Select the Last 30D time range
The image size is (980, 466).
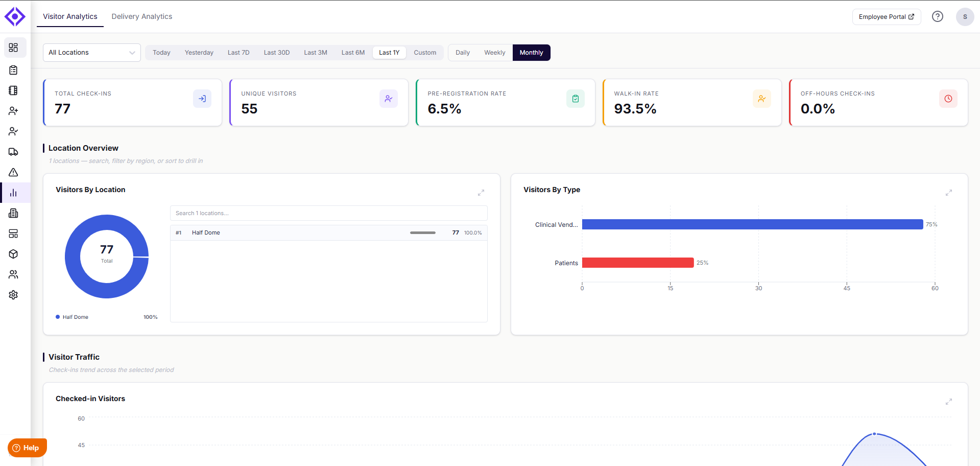277,53
